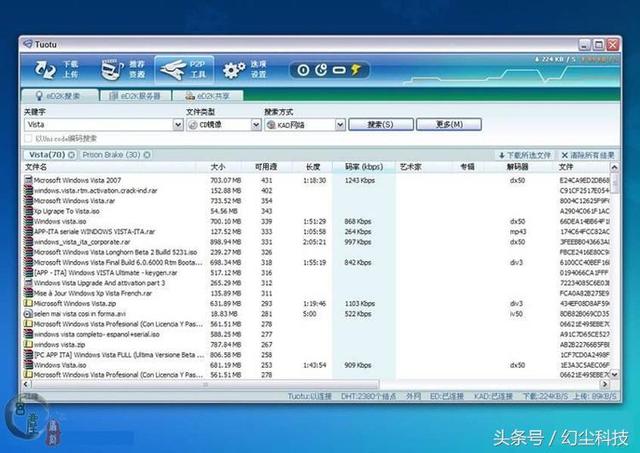Image resolution: width=640 pixels, height=453 pixels.
Task: Open the recommended resources toolbar icon
Action: 112,70
